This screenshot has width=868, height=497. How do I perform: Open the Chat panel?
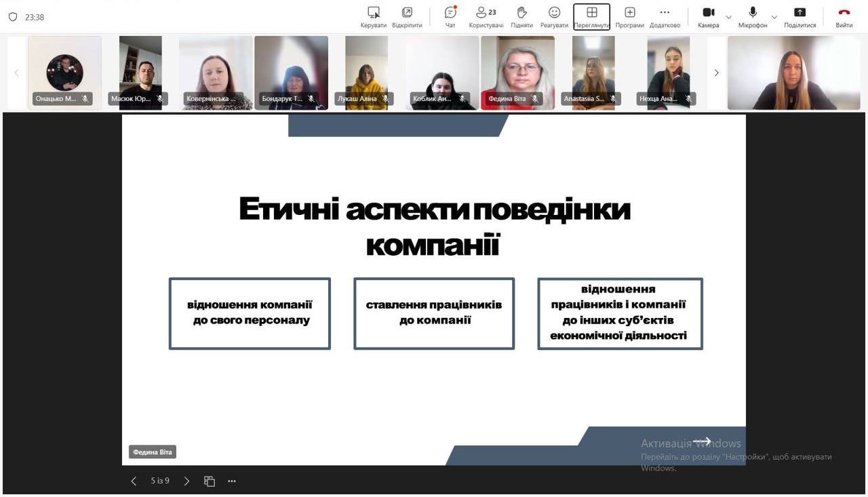450,16
